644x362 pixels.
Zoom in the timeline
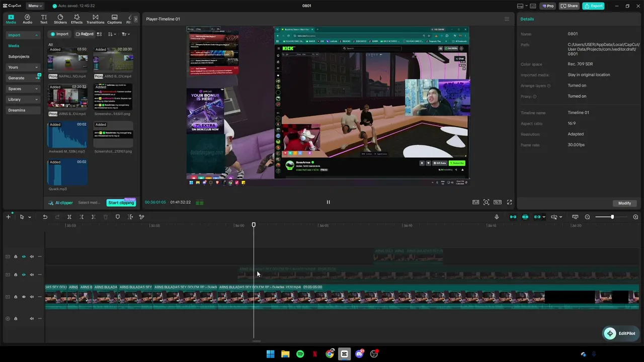tap(635, 217)
